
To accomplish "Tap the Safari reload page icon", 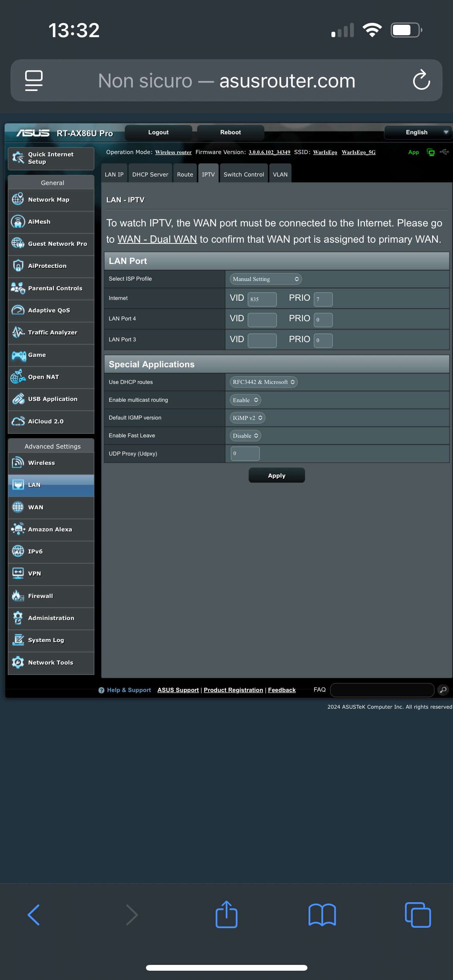I will pos(421,81).
